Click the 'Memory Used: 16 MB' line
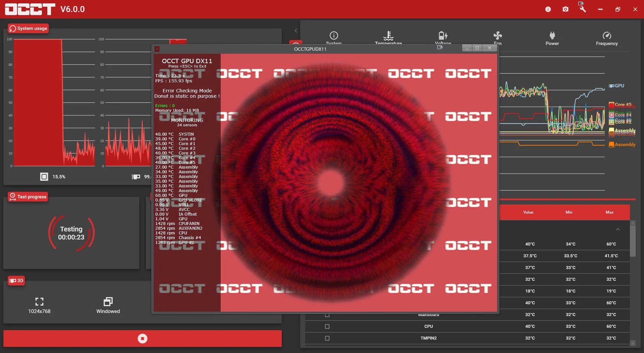Screen dimensions: 644x353 point(177,111)
